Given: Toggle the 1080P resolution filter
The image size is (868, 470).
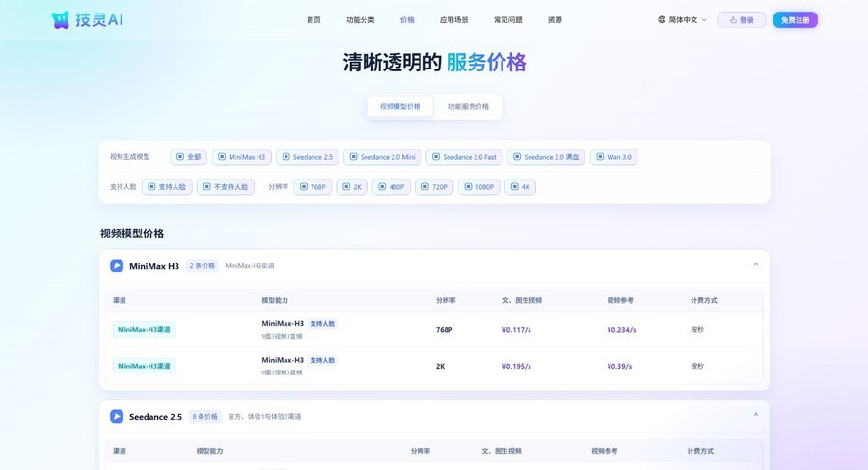Looking at the screenshot, I should click(x=479, y=187).
